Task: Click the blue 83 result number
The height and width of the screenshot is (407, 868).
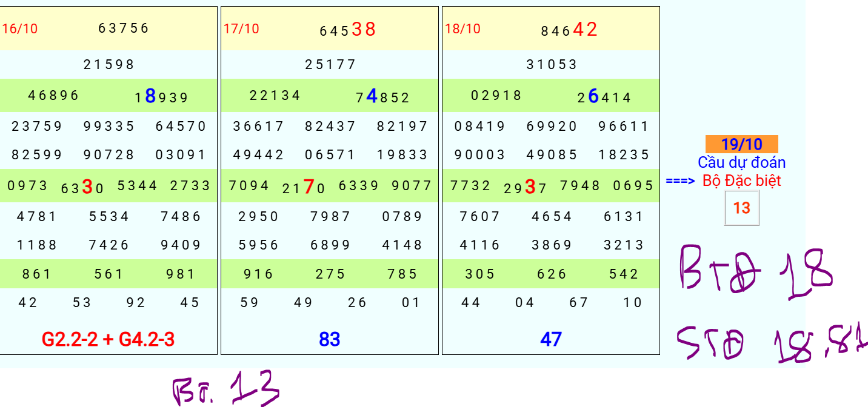Action: 329,339
